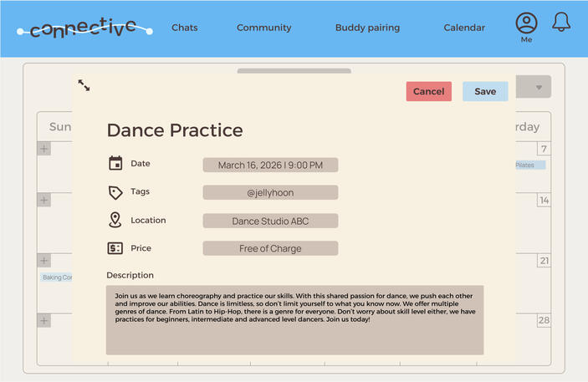Cancel editing the Dance Practice event

click(428, 91)
